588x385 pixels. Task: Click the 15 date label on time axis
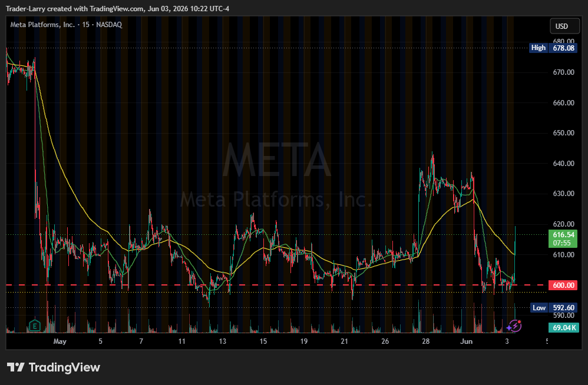pos(263,341)
